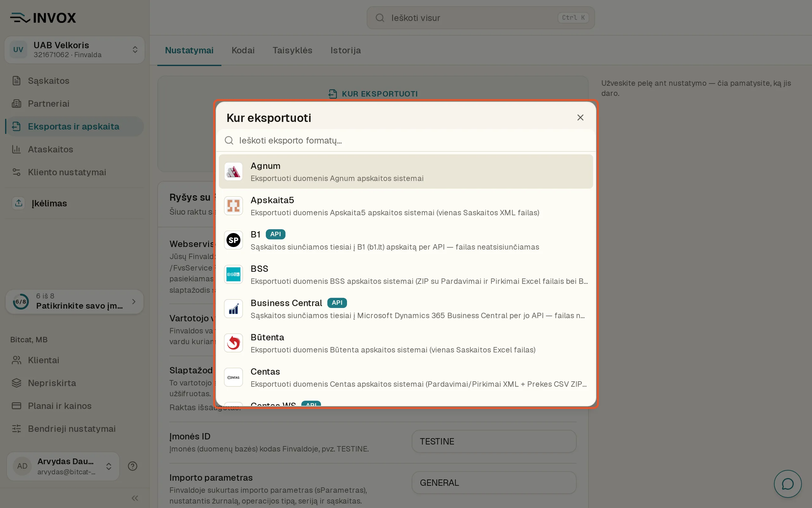Click the help question mark icon
This screenshot has height=508, width=812.
[x=133, y=466]
